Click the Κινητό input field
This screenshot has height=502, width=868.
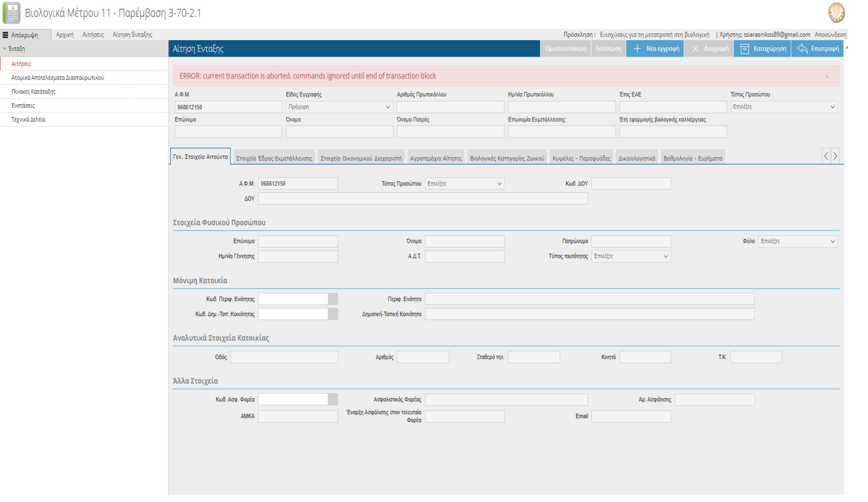(645, 356)
